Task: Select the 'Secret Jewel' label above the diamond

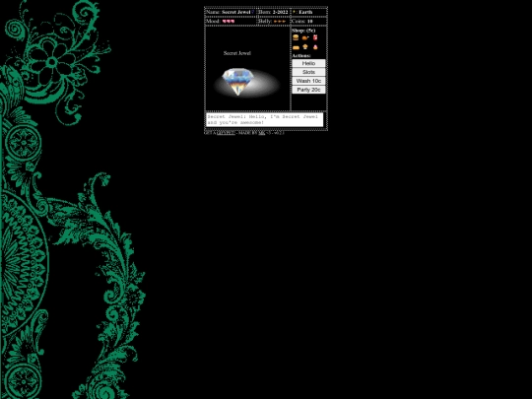Action: point(237,53)
